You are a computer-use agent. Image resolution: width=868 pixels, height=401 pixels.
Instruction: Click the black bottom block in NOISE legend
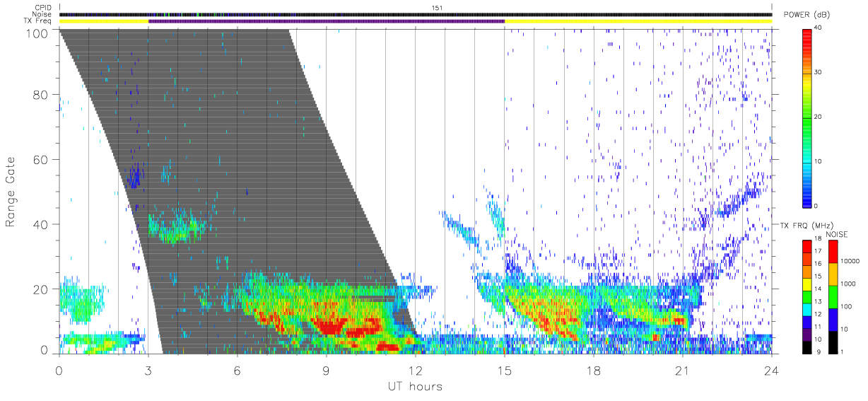[833, 342]
